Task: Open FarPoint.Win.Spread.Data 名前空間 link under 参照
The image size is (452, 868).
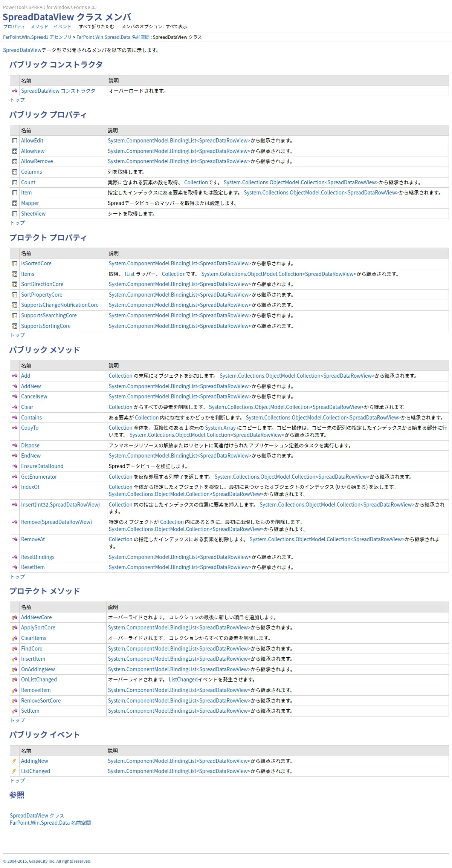Action: pos(50,823)
